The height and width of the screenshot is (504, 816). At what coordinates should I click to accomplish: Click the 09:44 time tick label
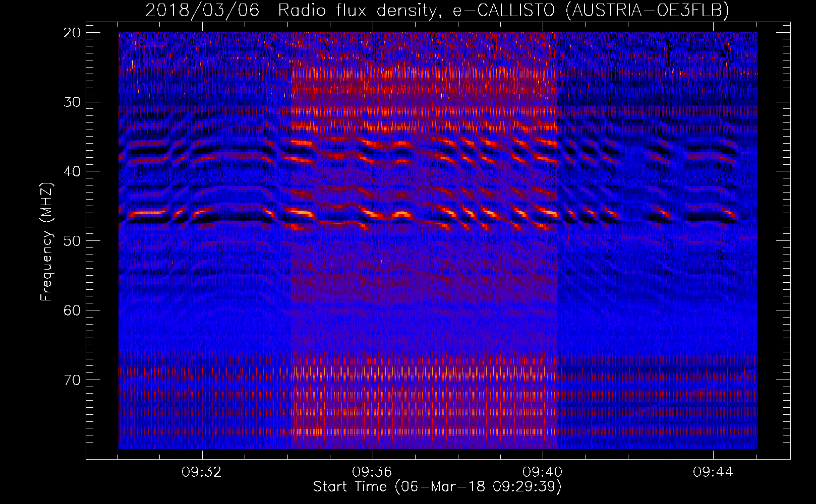[x=713, y=472]
